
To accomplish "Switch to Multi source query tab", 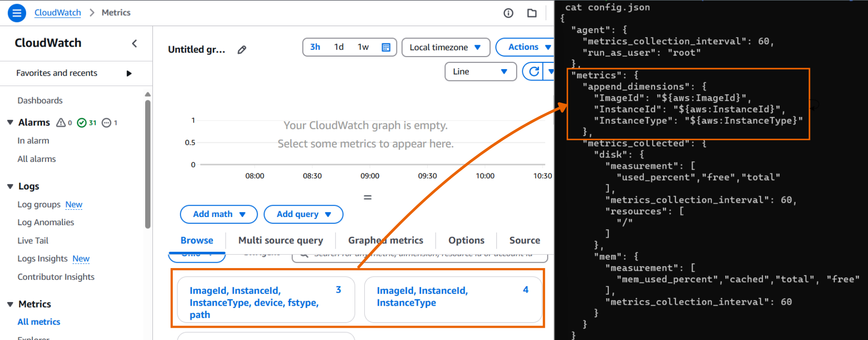I will click(x=281, y=241).
